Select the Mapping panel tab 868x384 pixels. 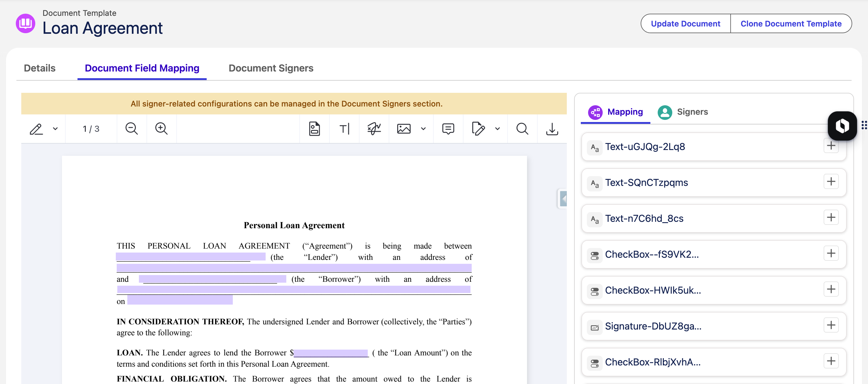point(615,112)
